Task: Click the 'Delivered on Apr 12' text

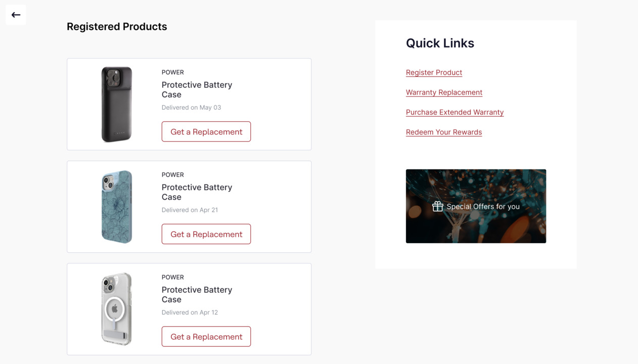Action: [190, 312]
